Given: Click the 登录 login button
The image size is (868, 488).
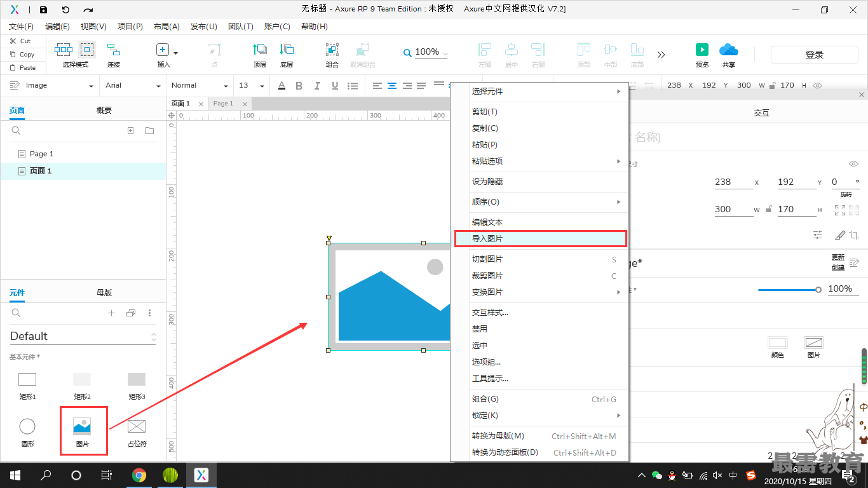Looking at the screenshot, I should coord(815,55).
